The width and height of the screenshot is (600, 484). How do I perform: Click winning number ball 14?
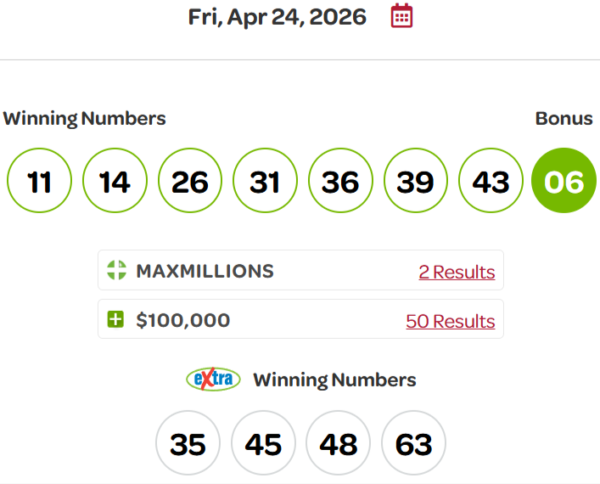tap(114, 181)
